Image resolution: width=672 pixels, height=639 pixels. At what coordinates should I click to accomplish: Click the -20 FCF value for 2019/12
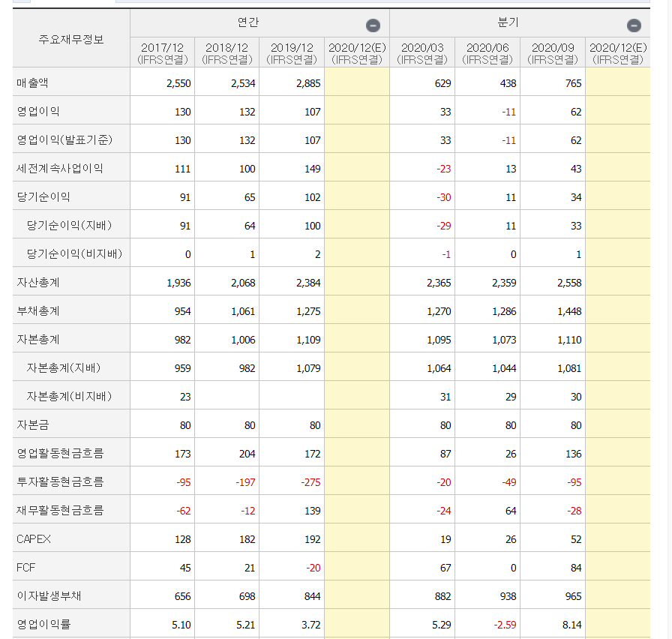pos(313,568)
